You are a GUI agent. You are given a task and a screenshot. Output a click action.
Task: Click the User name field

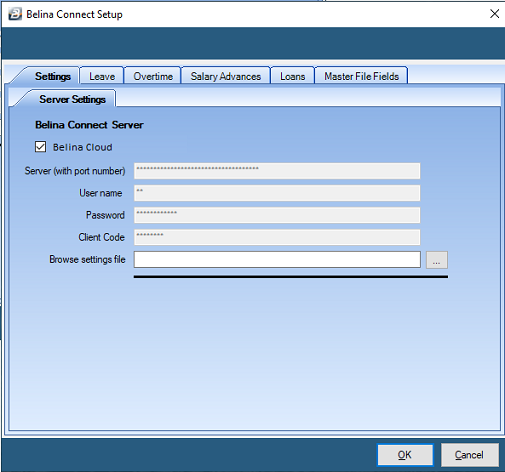[x=277, y=193]
